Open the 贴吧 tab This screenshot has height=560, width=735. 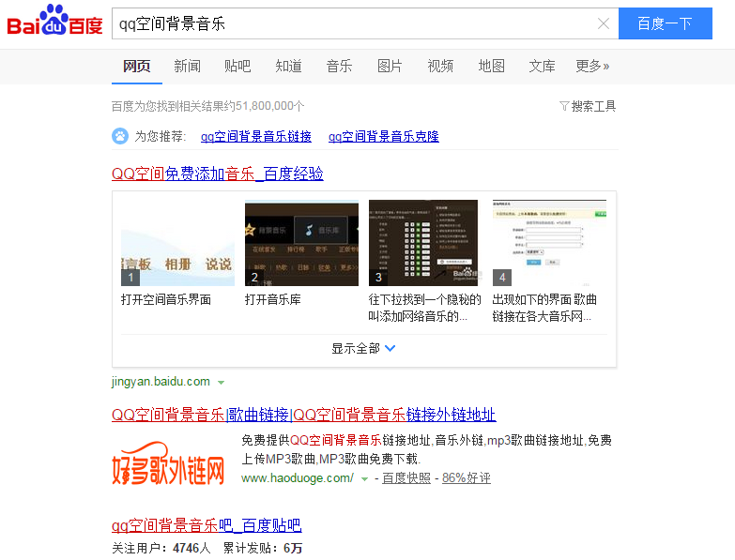(237, 67)
